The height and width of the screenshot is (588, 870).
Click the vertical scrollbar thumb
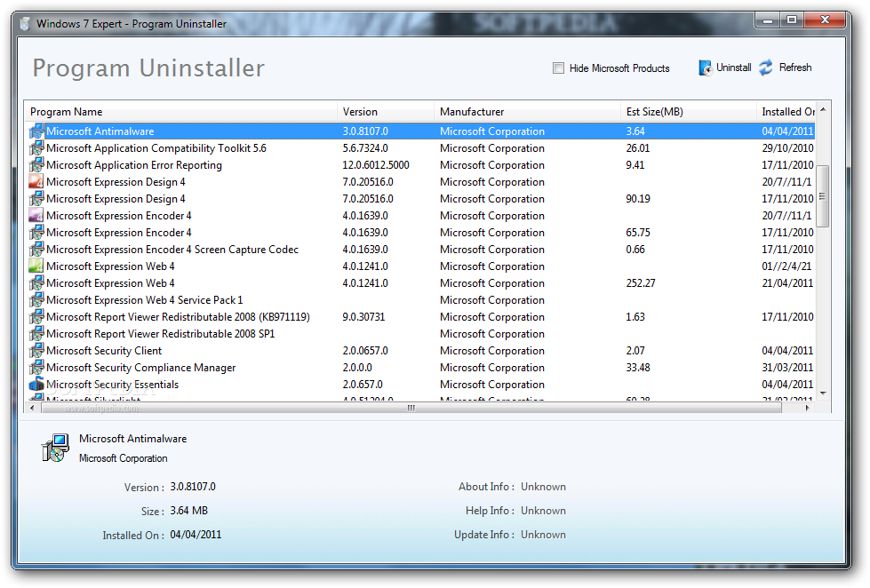pos(824,196)
